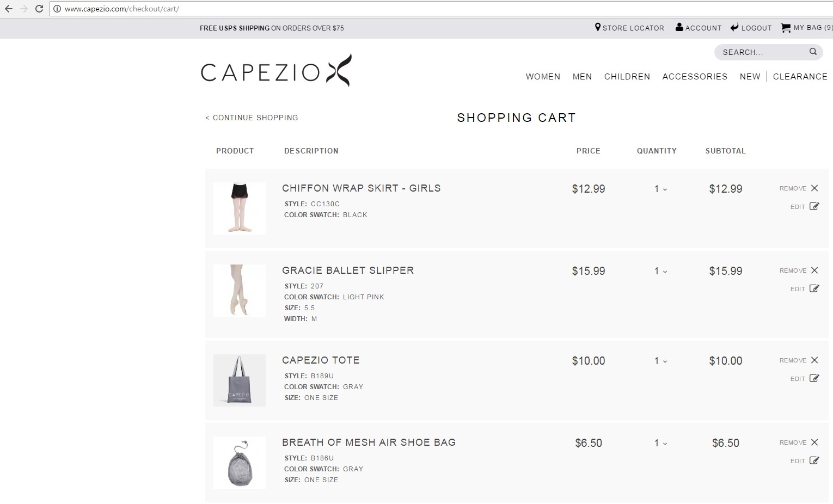Screen dimensions: 833x504
Task: Click the Store Locator pin icon
Action: (598, 27)
